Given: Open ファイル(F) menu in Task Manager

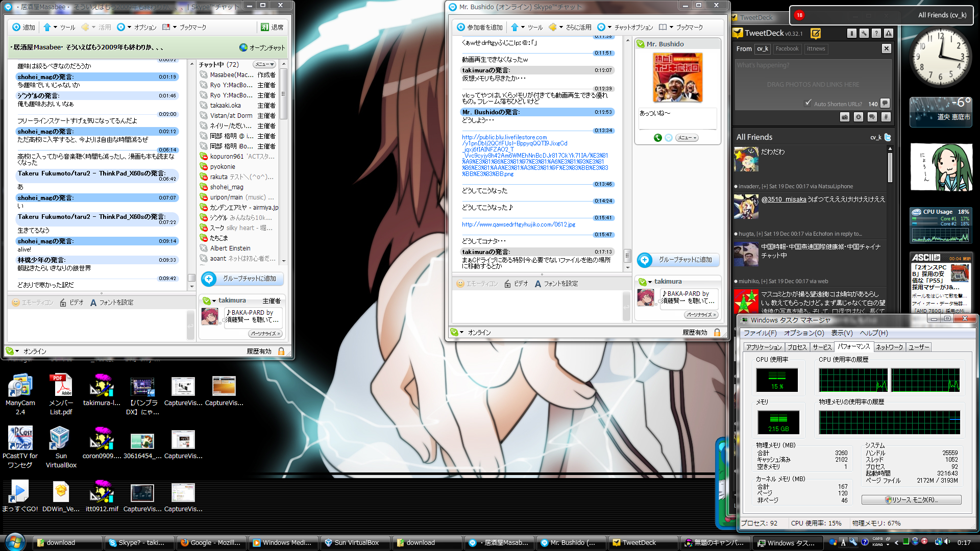Looking at the screenshot, I should pos(760,333).
